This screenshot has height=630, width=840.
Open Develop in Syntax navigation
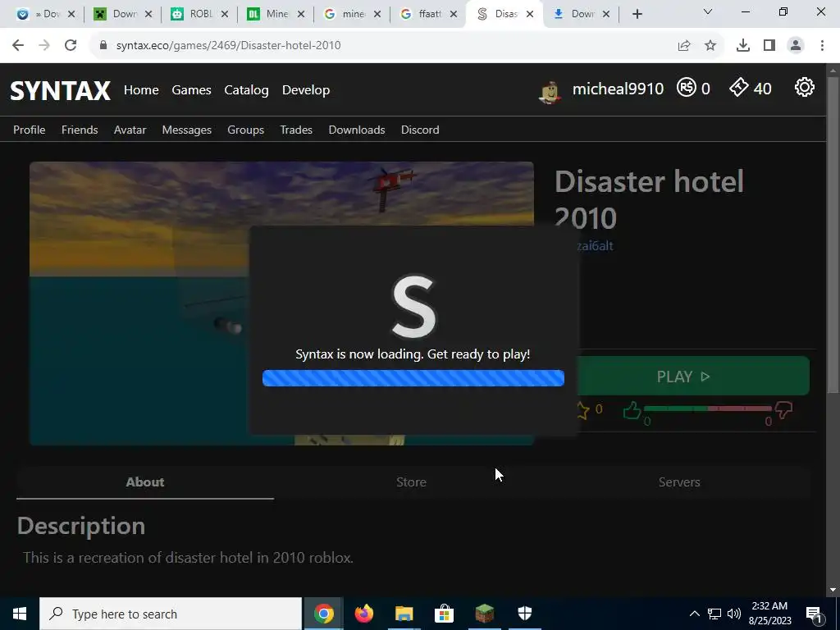coord(306,90)
